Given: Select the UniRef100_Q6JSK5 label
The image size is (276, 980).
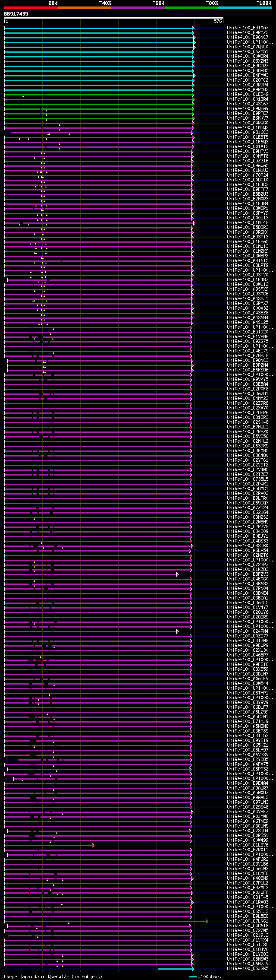Looking at the screenshot, I should [x=248, y=968].
